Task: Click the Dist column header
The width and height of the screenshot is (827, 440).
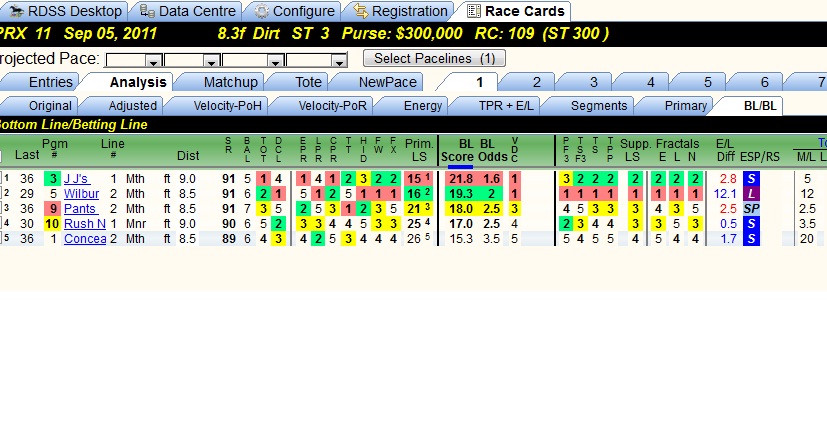Action: pos(188,156)
